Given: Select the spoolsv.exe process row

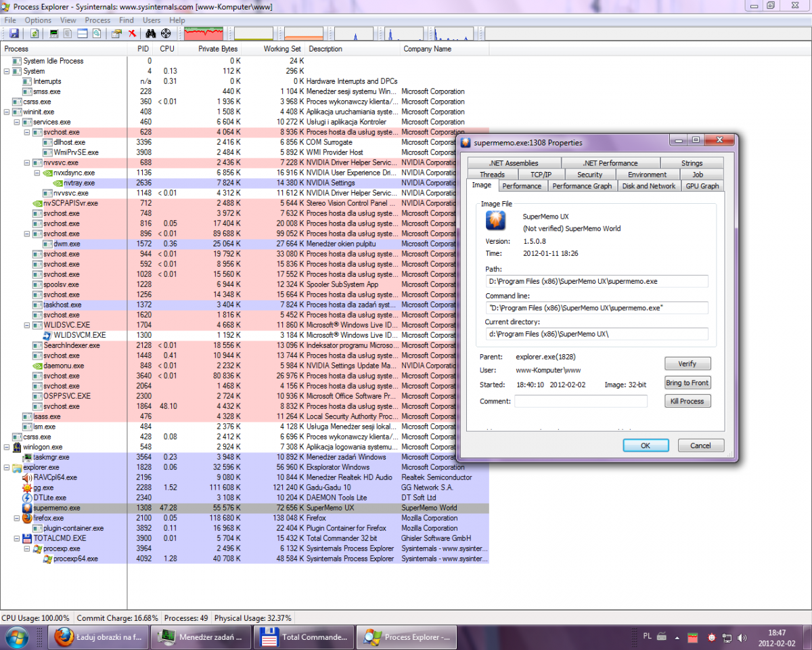Looking at the screenshot, I should (244, 284).
